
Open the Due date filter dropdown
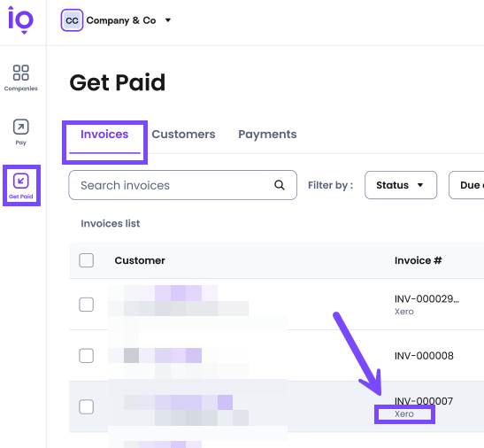tap(466, 185)
